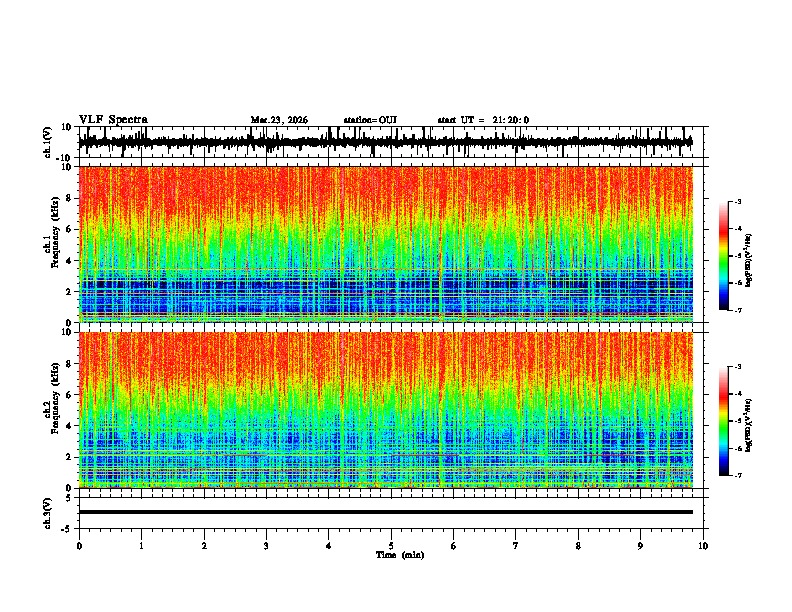This screenshot has height=612, width=792.
Task: Click the "8" tick on the Time axis
Action: pyautogui.click(x=578, y=546)
